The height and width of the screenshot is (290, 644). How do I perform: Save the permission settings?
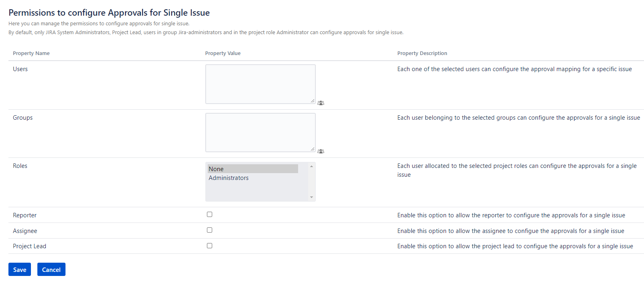[20, 270]
